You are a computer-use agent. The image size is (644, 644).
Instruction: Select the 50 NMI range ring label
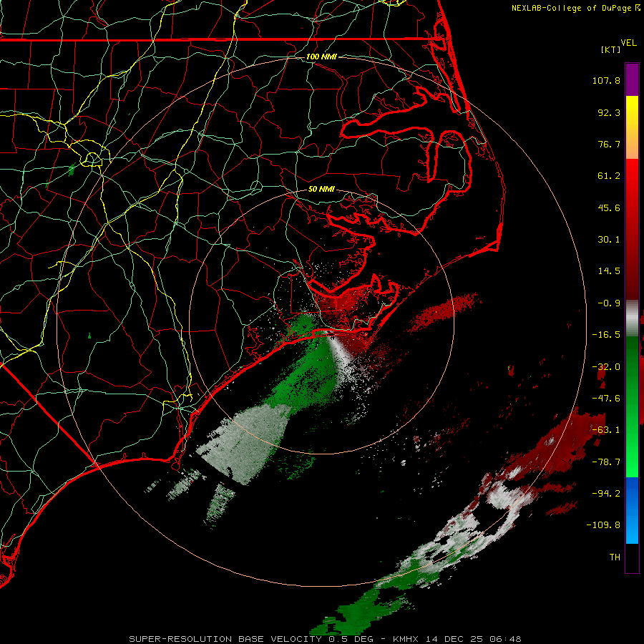click(321, 190)
